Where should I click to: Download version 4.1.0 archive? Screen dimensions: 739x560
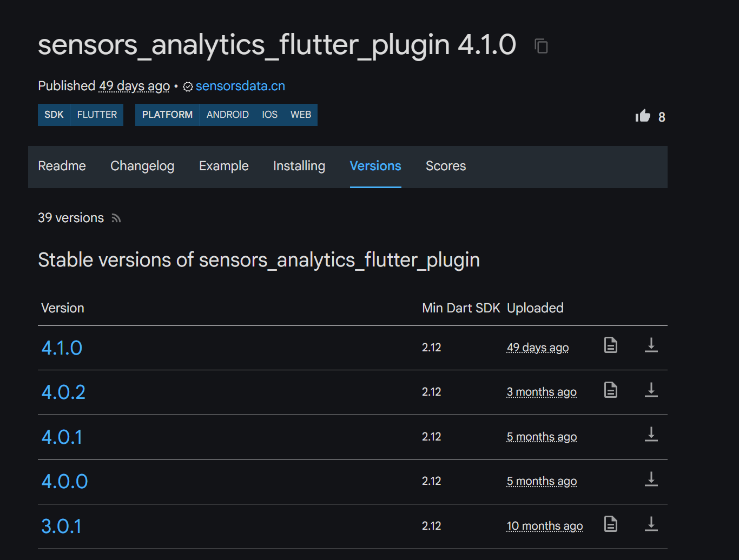(x=651, y=345)
